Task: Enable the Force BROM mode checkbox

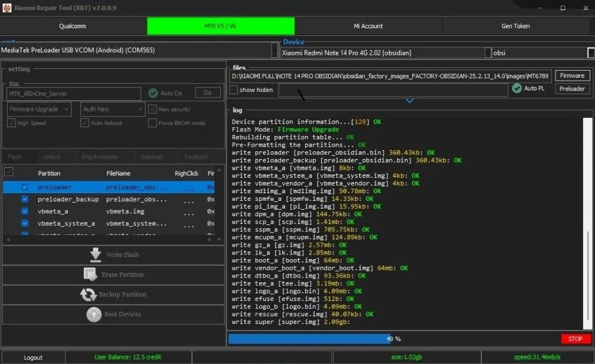Action: click(153, 123)
